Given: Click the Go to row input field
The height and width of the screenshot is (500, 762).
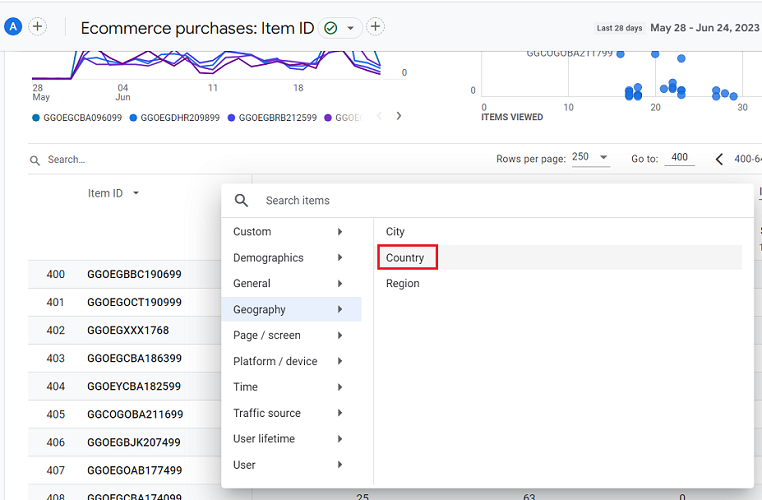Looking at the screenshot, I should [x=679, y=158].
